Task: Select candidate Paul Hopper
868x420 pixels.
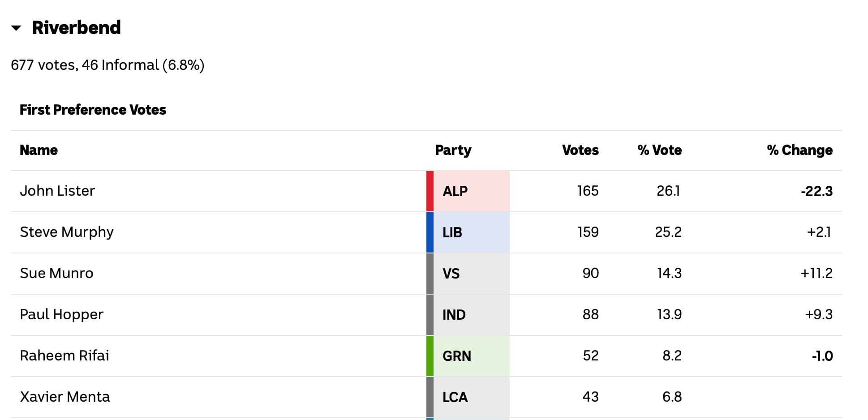Action: click(x=61, y=315)
